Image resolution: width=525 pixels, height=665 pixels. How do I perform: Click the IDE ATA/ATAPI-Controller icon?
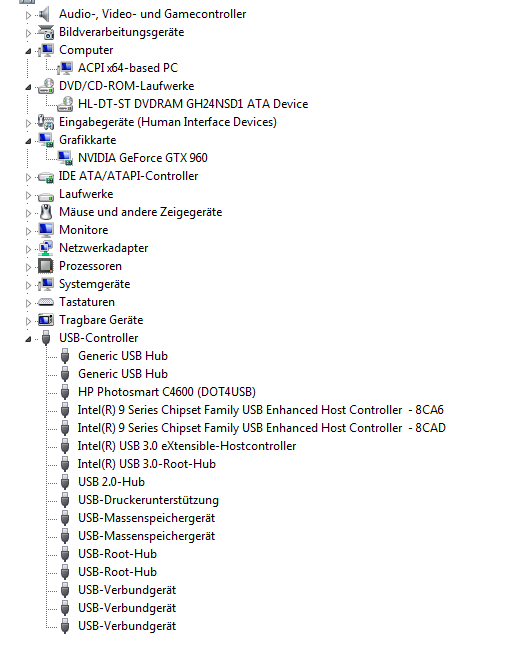point(46,177)
